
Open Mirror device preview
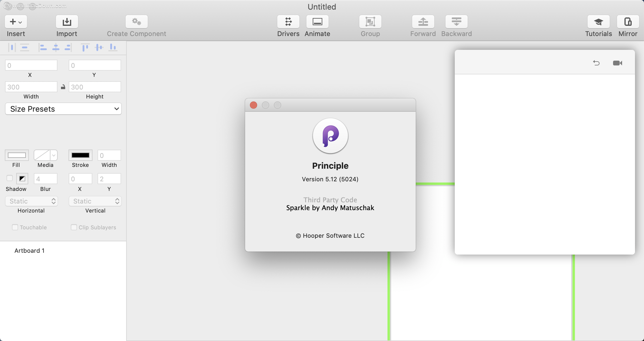[x=628, y=22]
